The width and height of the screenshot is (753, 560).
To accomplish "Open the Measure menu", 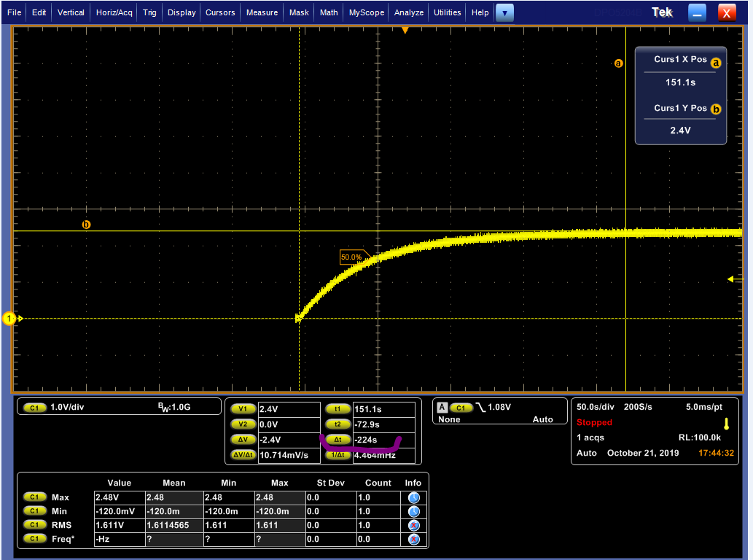I will tap(262, 12).
